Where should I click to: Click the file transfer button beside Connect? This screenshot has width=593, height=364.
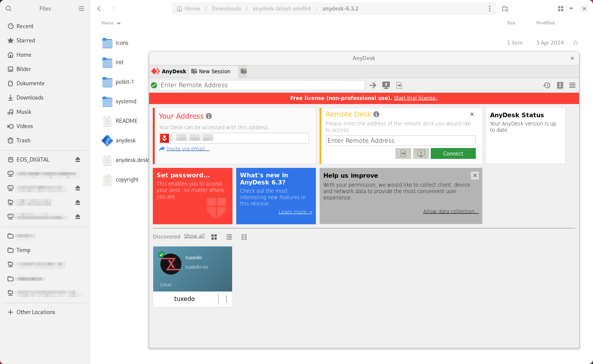(x=403, y=153)
